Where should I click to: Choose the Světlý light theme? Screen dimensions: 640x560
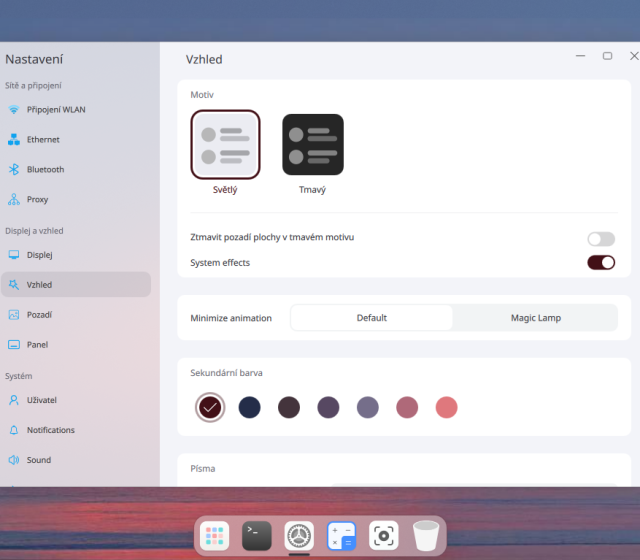tap(225, 145)
